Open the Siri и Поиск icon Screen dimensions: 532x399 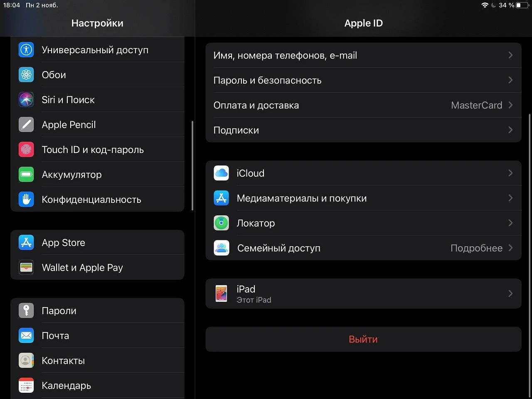pos(26,100)
